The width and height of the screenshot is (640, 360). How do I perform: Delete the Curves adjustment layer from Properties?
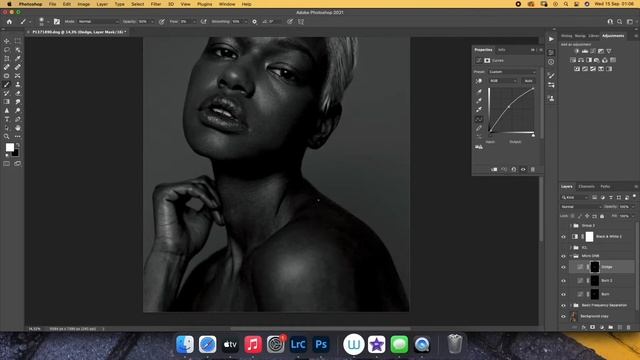533,169
